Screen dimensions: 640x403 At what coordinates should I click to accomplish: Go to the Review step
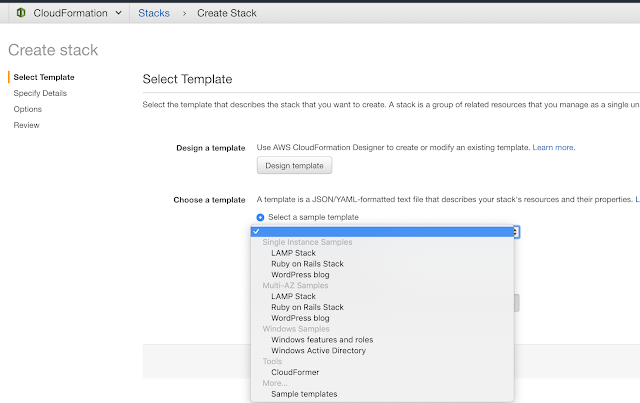(26, 125)
